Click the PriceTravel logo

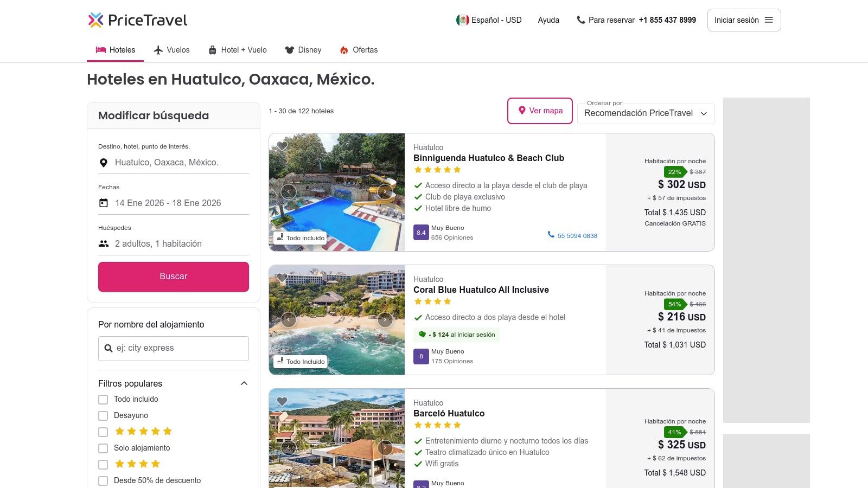coord(137,20)
